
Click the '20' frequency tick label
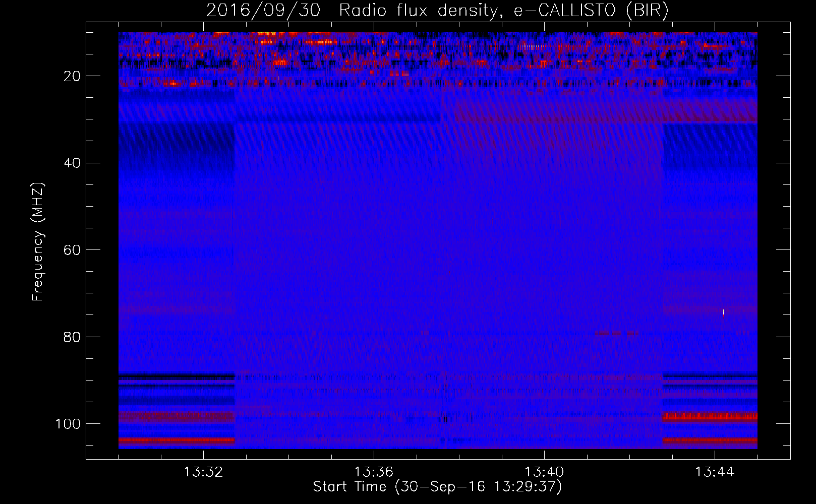pos(72,76)
